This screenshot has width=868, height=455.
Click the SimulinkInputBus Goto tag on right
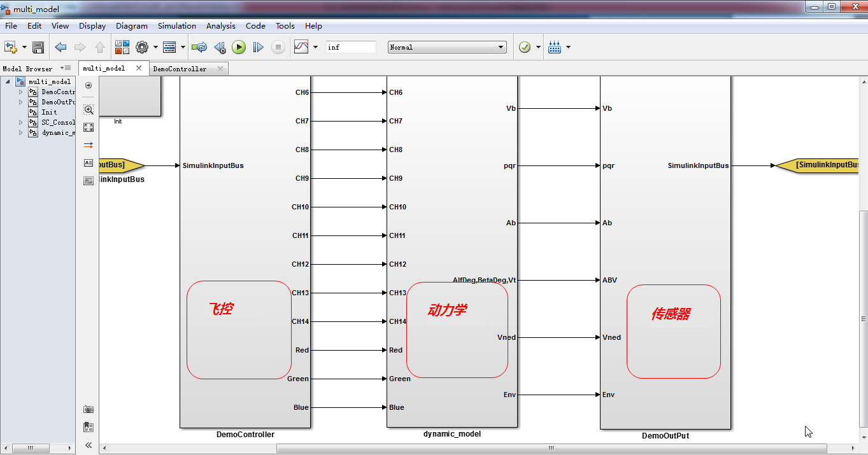point(818,165)
